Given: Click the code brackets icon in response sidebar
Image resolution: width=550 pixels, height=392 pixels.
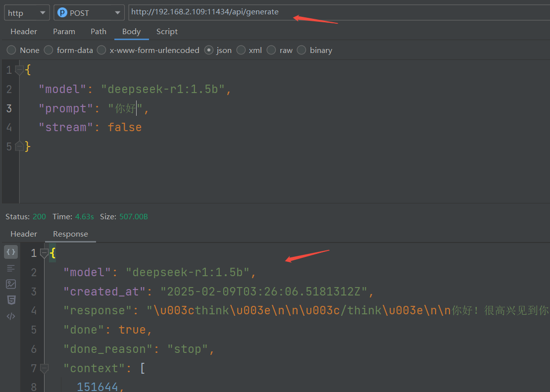Looking at the screenshot, I should pos(11,316).
